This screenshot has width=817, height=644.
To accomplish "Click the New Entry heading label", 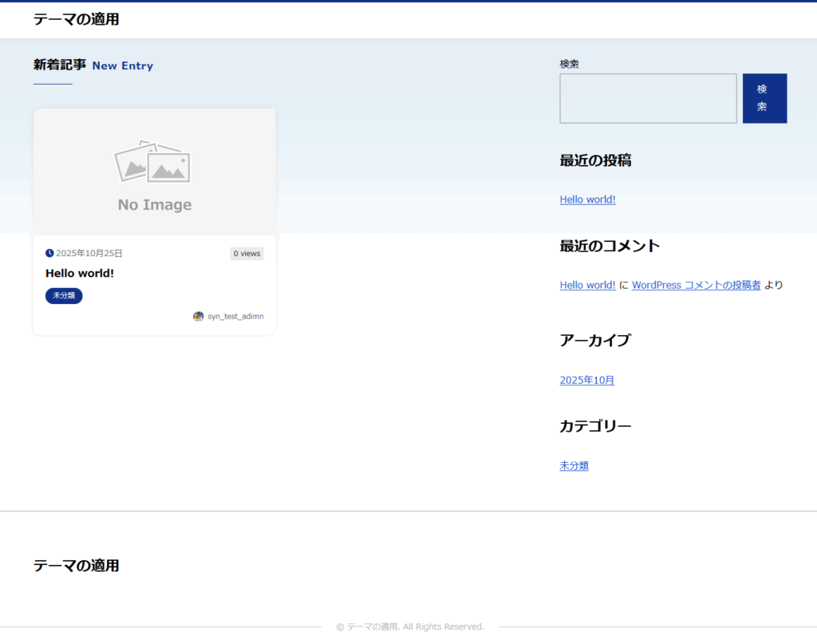I will (123, 65).
